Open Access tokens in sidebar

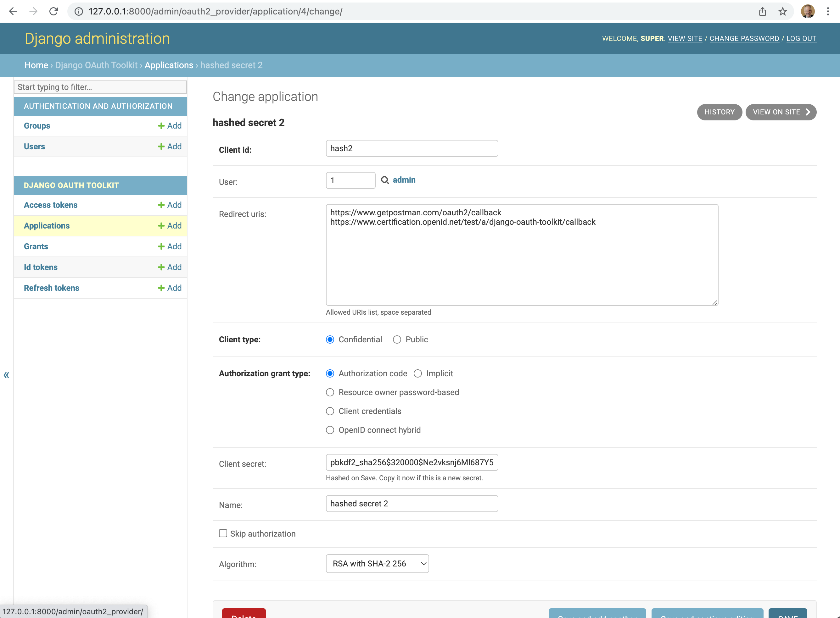point(51,205)
